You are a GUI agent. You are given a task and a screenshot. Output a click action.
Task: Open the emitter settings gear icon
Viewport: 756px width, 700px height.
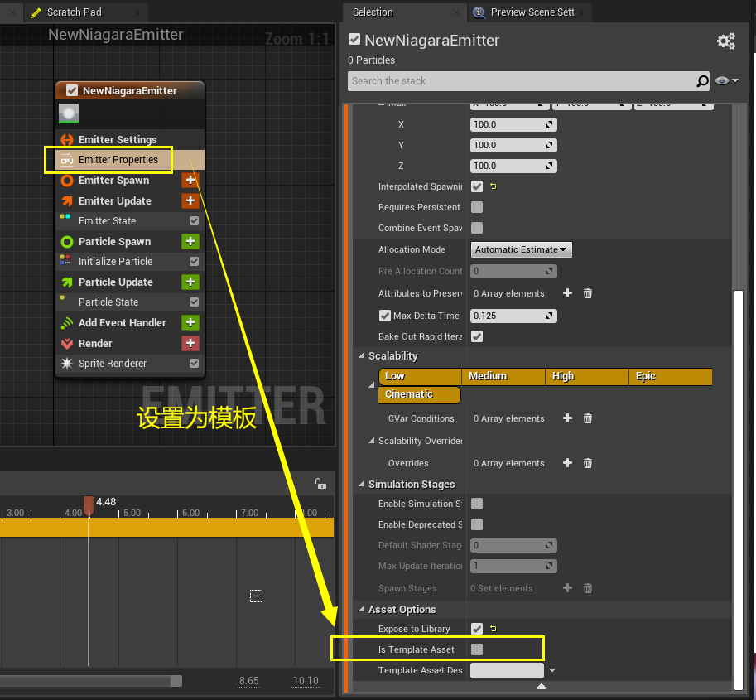click(x=725, y=41)
